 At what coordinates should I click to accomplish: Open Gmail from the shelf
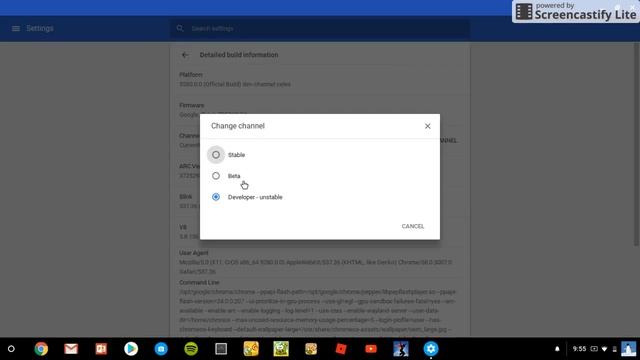point(71,349)
